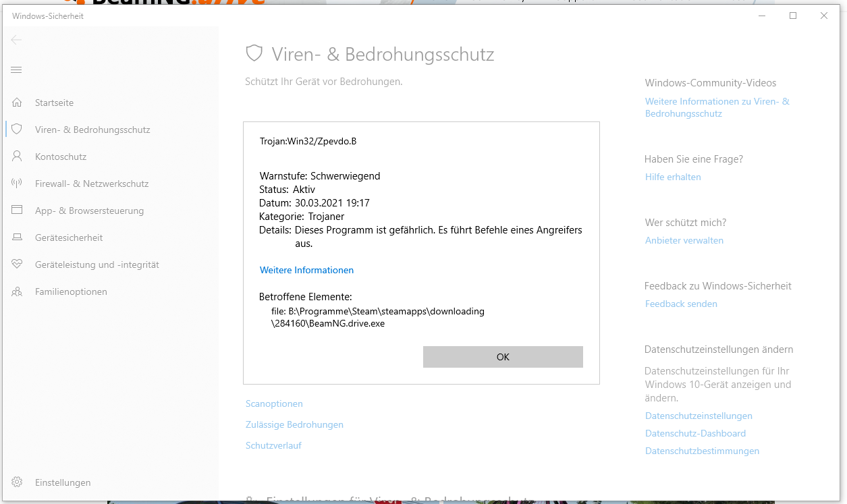Open Schutzverlauf link
847x504 pixels.
[x=273, y=445]
